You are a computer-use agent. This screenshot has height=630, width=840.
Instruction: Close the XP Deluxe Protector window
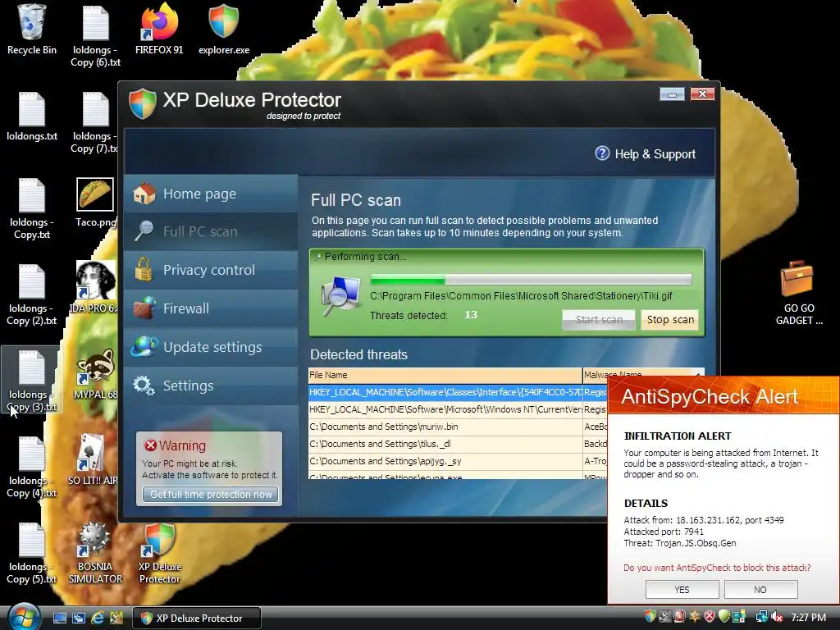pos(702,94)
